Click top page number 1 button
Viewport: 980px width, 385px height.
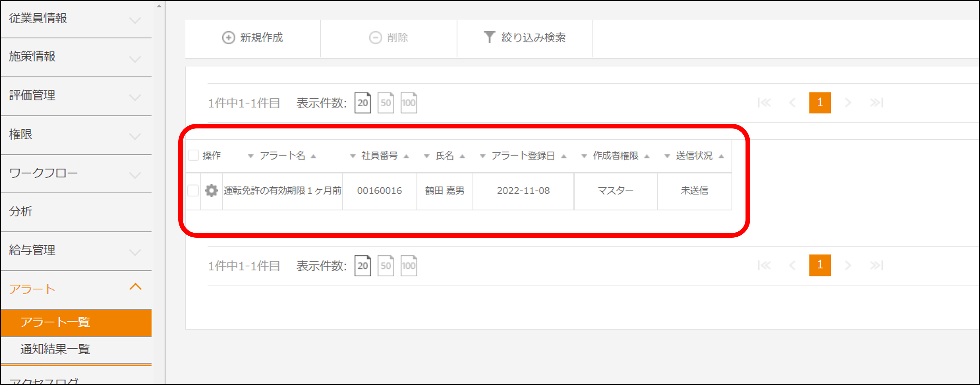pos(820,103)
